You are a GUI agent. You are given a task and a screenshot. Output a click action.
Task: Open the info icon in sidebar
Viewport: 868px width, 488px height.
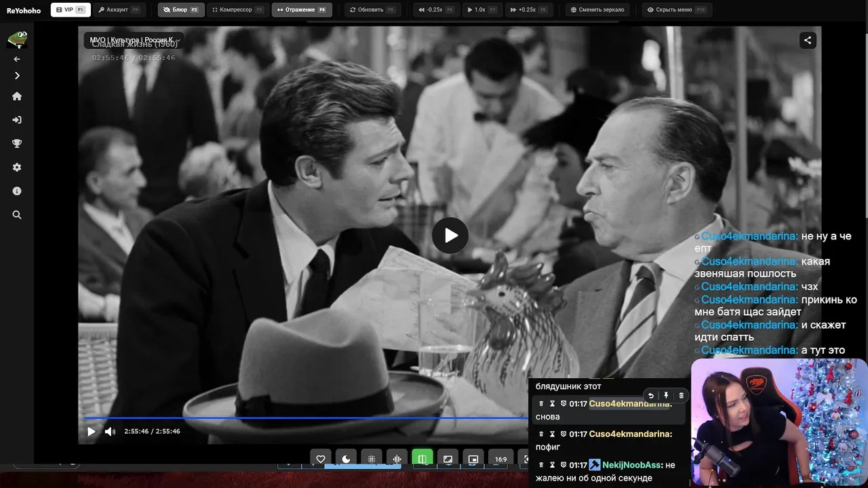17,191
